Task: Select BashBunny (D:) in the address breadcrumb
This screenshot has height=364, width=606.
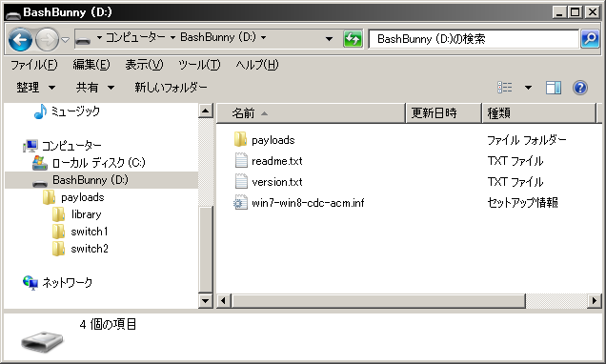Action: point(218,37)
